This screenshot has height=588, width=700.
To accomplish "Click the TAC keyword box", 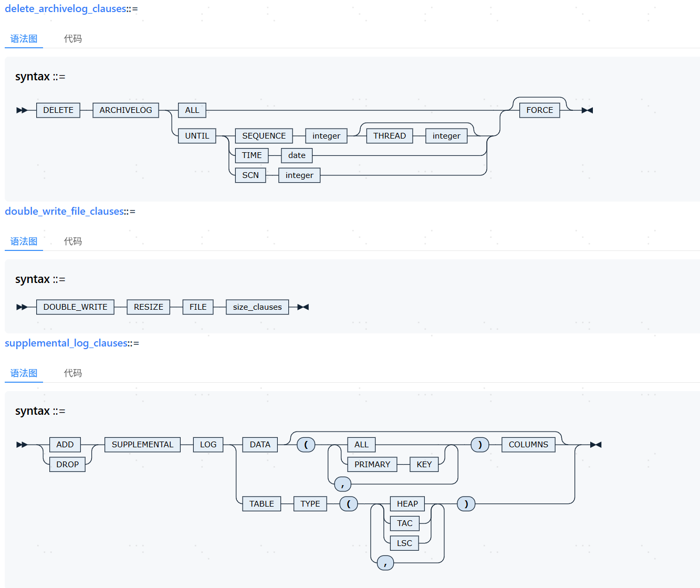I will [x=405, y=523].
